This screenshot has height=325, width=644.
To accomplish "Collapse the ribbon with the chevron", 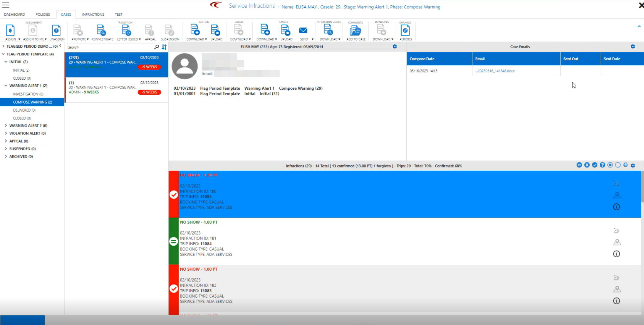I will point(639,26).
